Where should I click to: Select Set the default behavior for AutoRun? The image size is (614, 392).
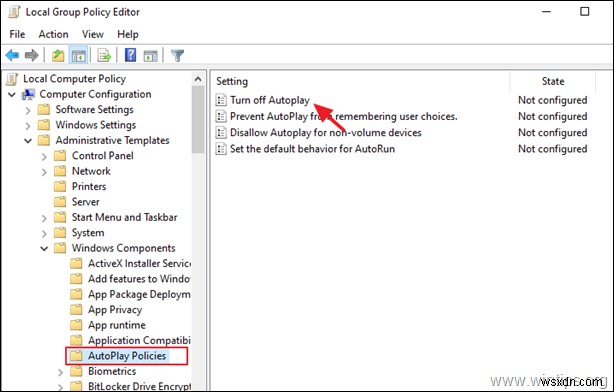click(x=312, y=149)
